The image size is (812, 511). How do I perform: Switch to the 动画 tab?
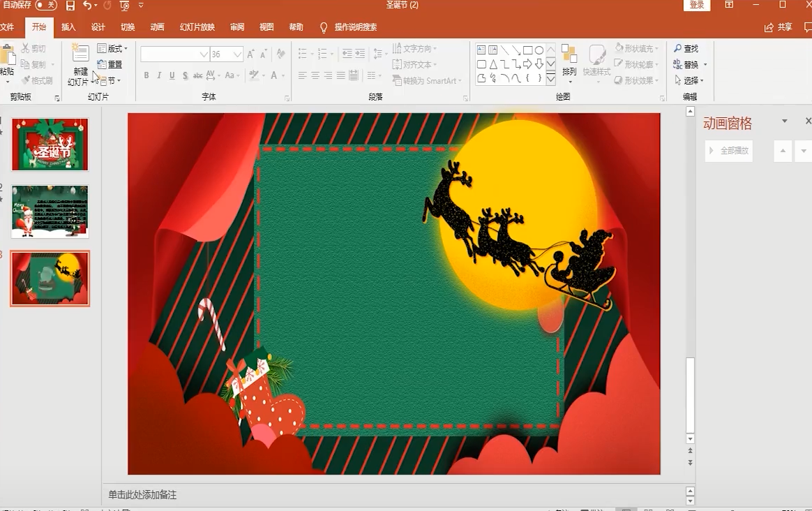tap(157, 27)
